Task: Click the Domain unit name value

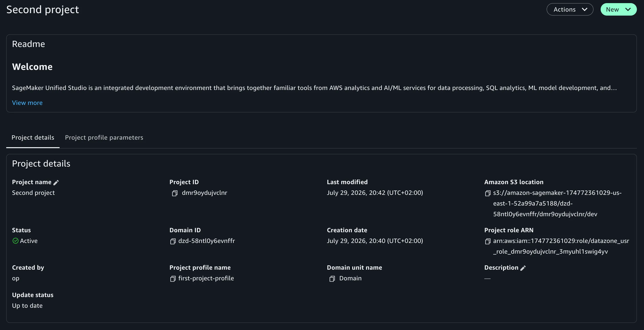Action: 350,278
